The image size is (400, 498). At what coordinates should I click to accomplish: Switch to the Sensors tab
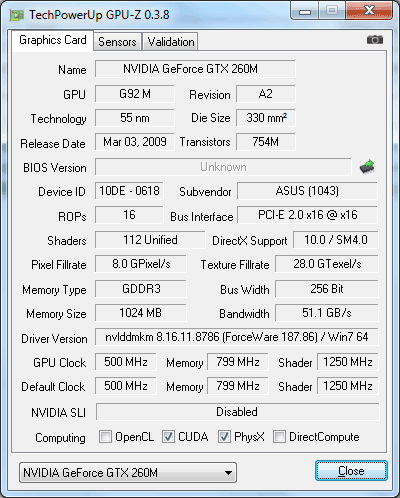pyautogui.click(x=117, y=42)
